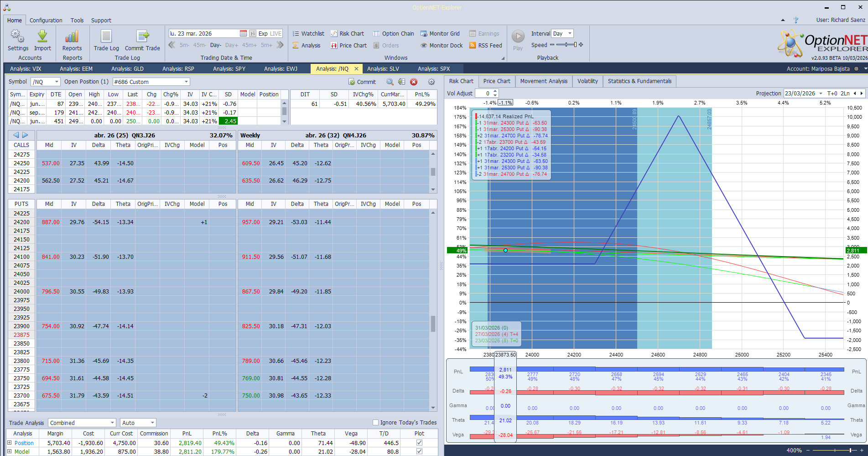This screenshot has width=868, height=456.
Task: Close the Analysis: /NQ tab
Action: pos(356,68)
